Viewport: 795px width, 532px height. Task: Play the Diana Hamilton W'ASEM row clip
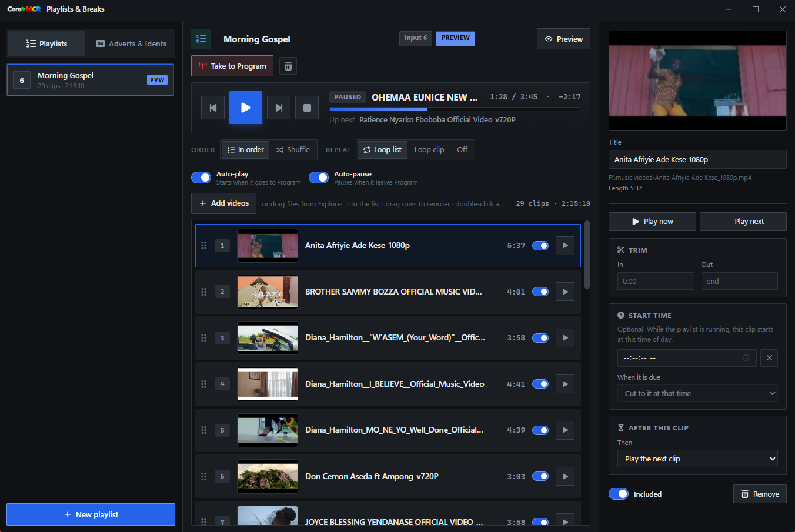pyautogui.click(x=565, y=338)
